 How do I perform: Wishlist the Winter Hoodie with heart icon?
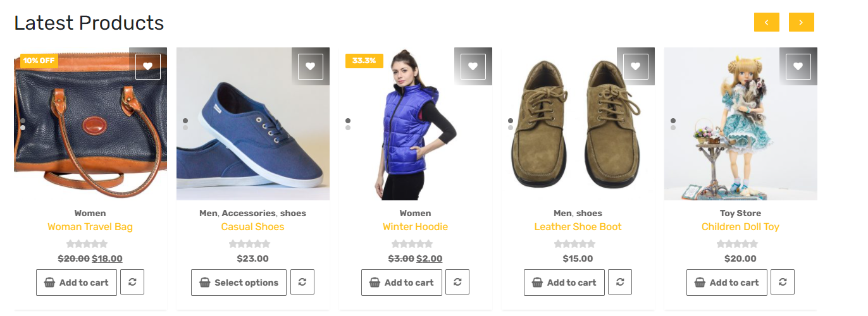coord(473,66)
